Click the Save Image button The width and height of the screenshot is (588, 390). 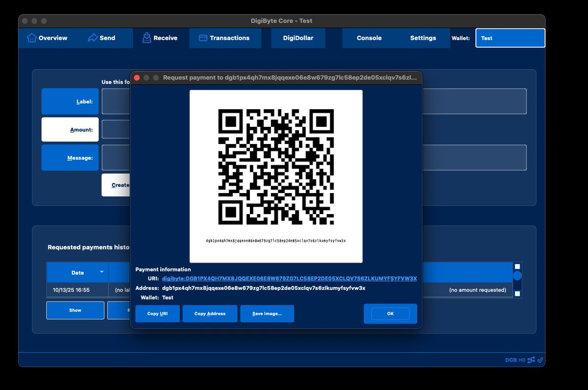267,314
